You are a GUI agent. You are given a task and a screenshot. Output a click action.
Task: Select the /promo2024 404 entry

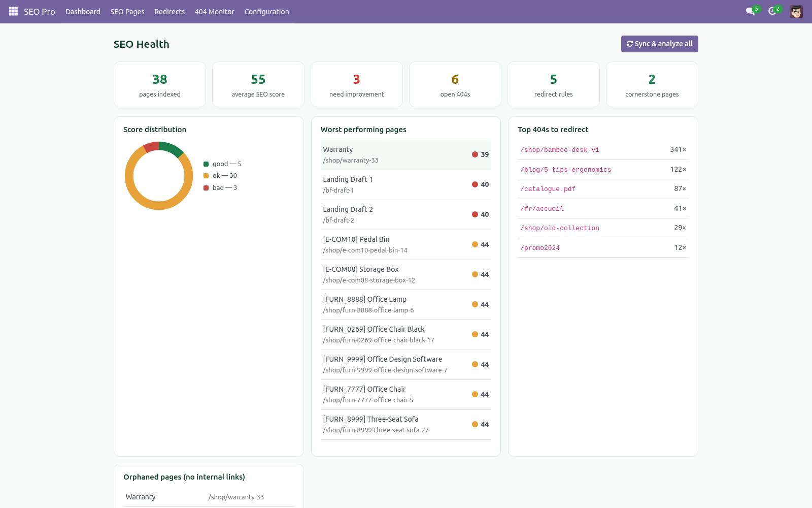(x=603, y=248)
